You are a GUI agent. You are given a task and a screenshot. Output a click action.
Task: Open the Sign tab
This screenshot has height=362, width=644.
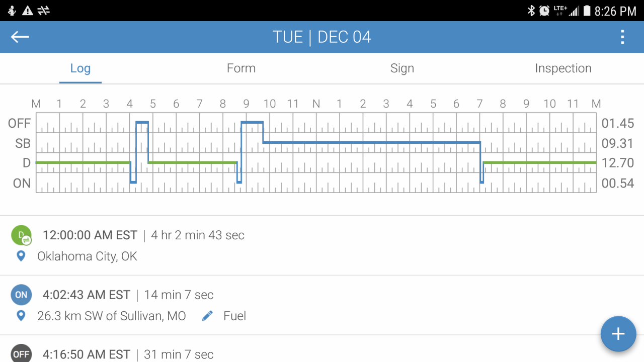[x=402, y=68]
